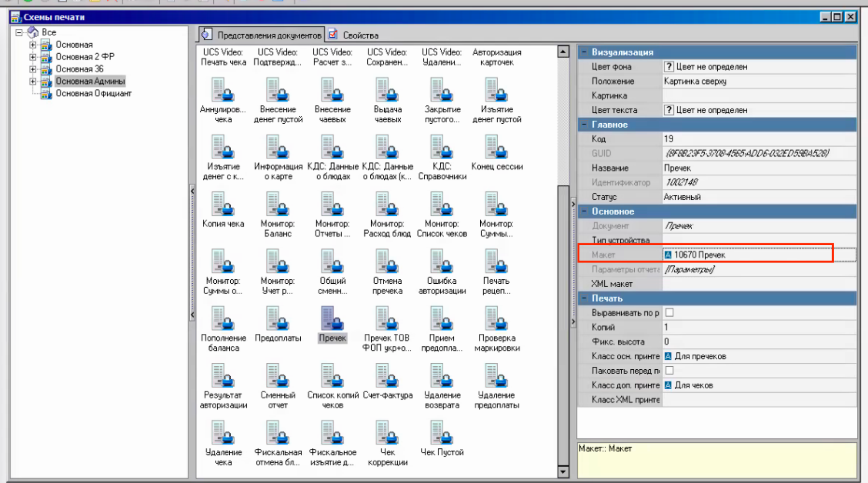Toggle the Выравнивать по р checkbox
The image size is (868, 483).
coord(669,312)
